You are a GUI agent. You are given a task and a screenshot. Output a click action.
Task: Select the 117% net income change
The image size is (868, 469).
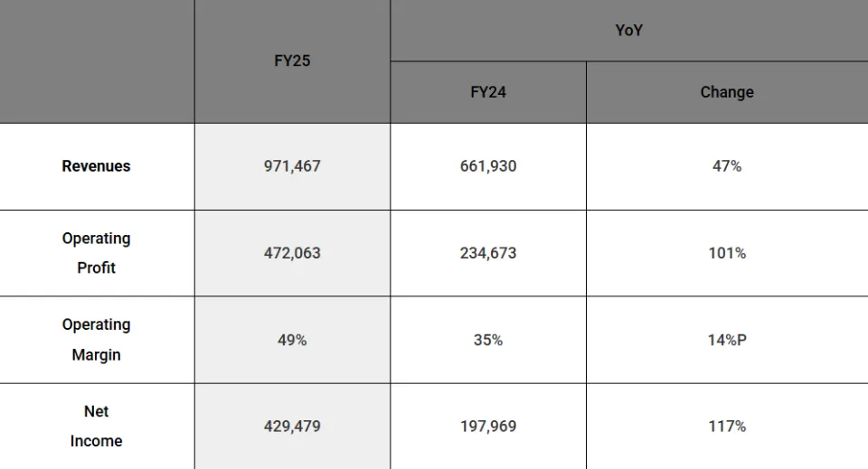click(726, 426)
